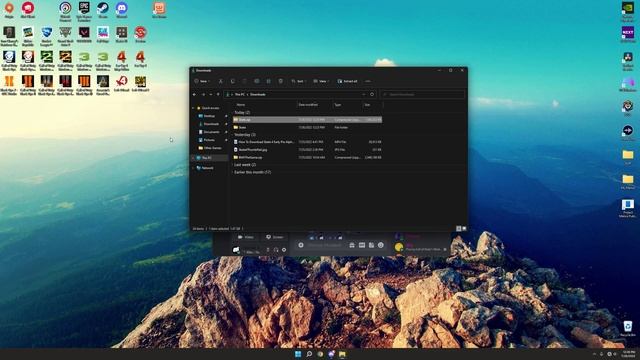Click the Video button in Discord window
This screenshot has width=640, height=360.
[x=246, y=237]
